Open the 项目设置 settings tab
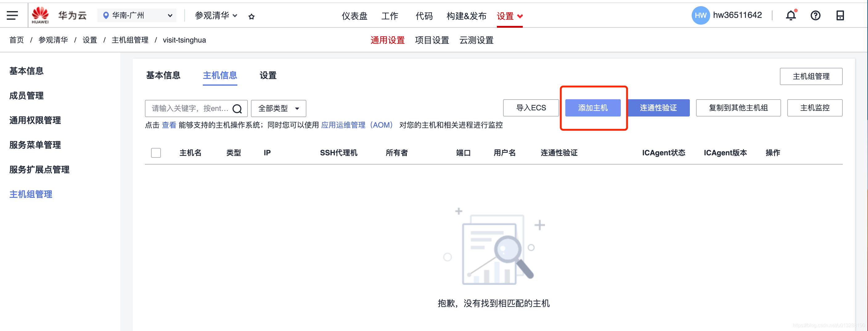Viewport: 868px width, 331px height. click(x=432, y=40)
